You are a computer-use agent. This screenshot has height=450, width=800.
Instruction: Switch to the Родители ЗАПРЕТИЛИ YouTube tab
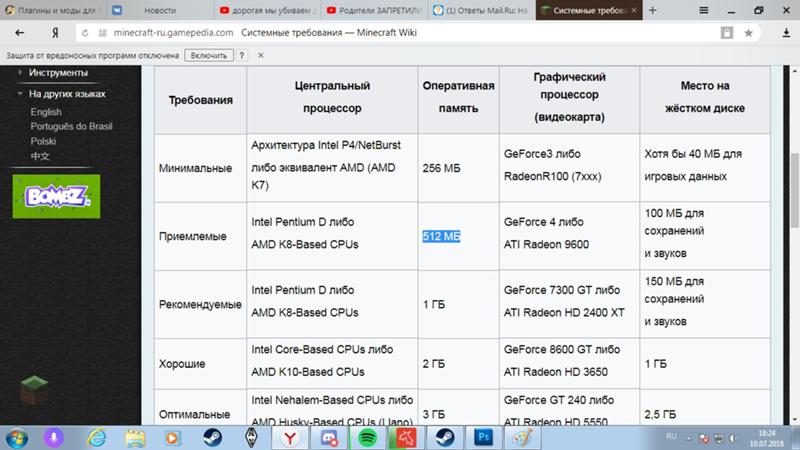click(x=374, y=10)
